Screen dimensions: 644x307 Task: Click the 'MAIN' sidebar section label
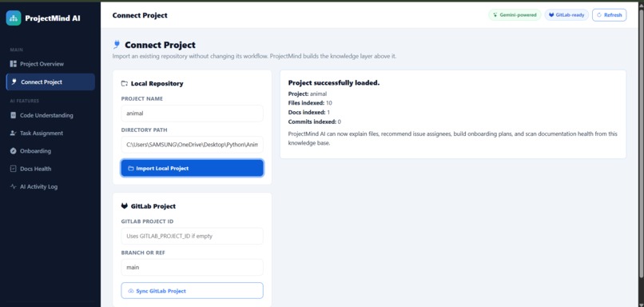(17, 50)
